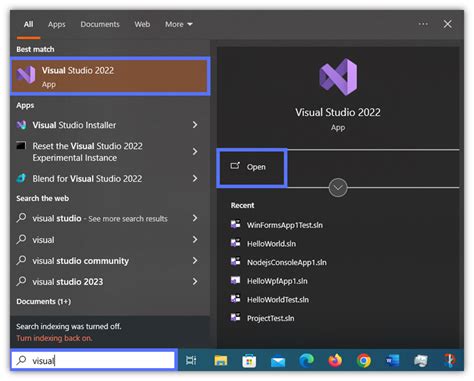Viewport: 474px width, 381px height.
Task: Switch to the Apps tab
Action: tap(56, 24)
